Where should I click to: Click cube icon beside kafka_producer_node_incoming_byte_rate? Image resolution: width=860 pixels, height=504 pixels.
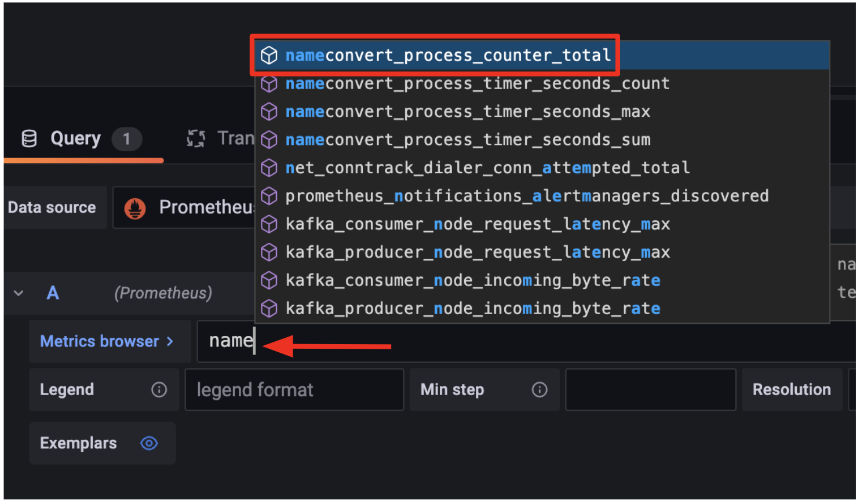[269, 309]
